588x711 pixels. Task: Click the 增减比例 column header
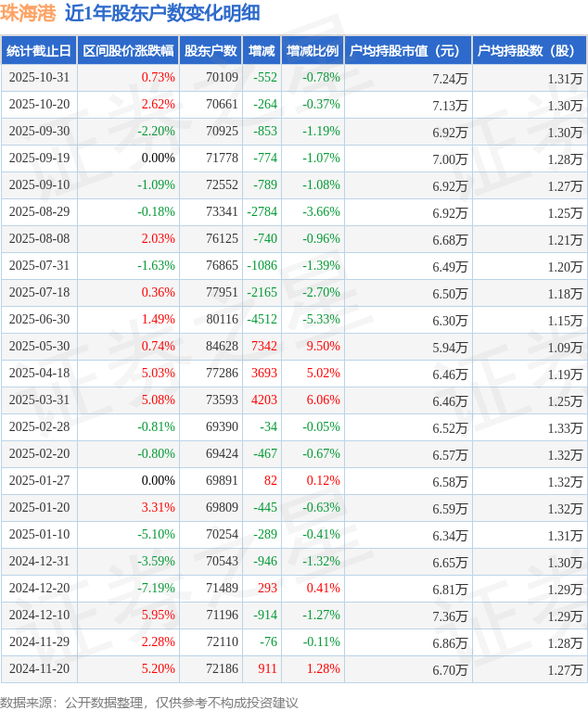(312, 51)
